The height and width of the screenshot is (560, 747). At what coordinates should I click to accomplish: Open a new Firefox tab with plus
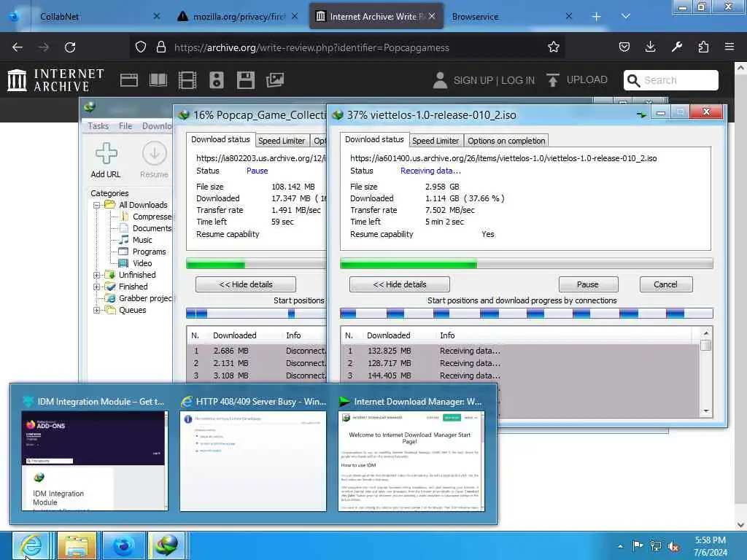(x=596, y=17)
